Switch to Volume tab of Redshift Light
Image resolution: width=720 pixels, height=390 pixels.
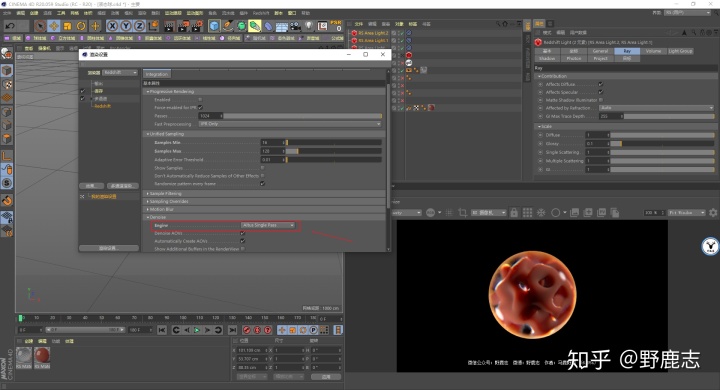coord(653,51)
